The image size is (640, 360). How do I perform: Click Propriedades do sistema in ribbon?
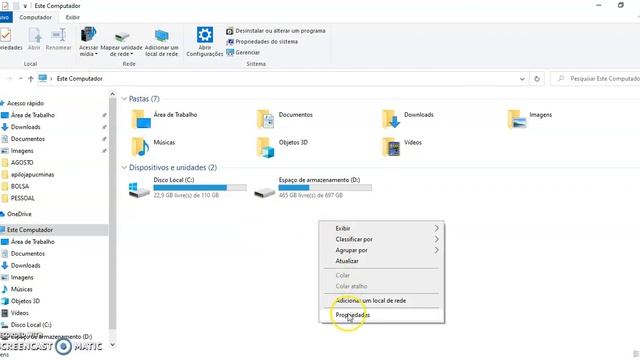pos(262,42)
